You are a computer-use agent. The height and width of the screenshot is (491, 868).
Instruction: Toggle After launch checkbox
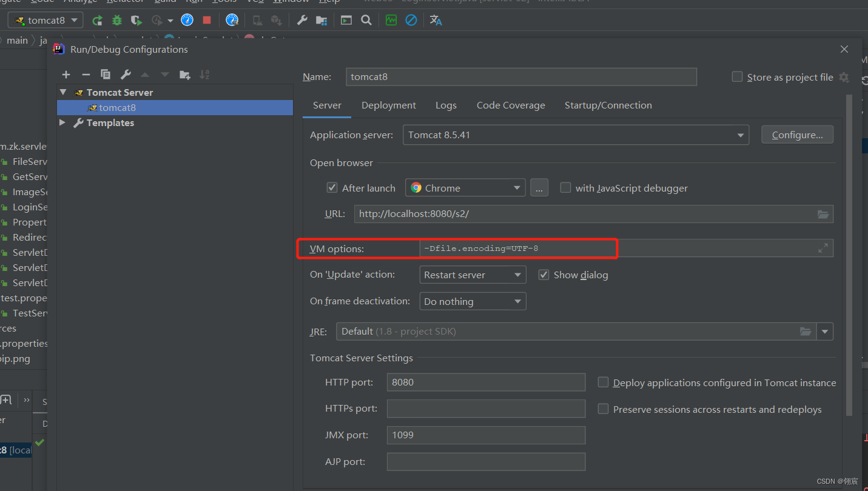(332, 187)
